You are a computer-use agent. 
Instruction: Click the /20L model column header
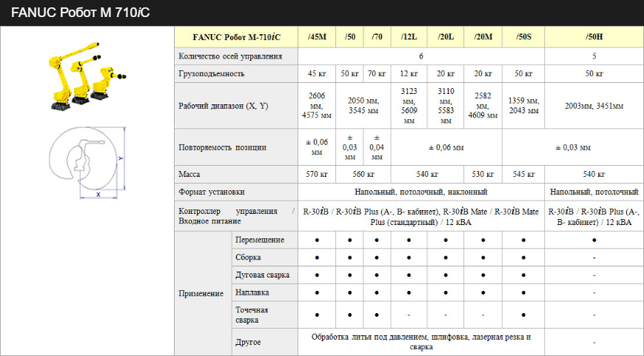coord(446,37)
